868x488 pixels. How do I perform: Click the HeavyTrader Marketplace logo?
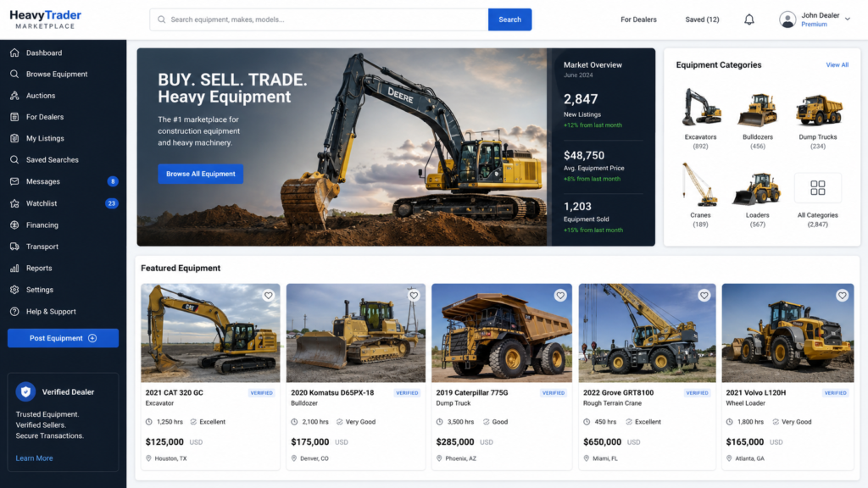pyautogui.click(x=46, y=19)
